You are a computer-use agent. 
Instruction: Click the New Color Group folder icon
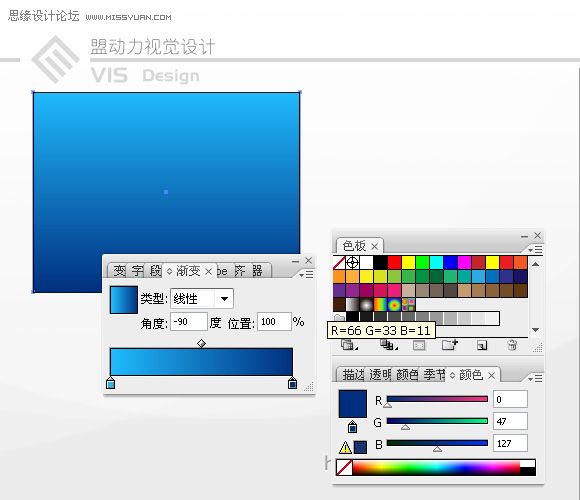449,345
